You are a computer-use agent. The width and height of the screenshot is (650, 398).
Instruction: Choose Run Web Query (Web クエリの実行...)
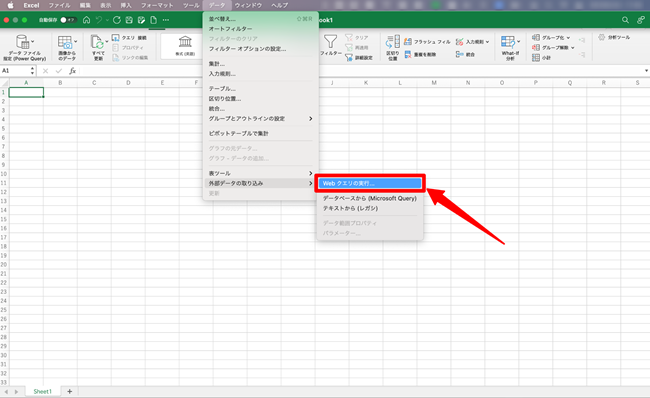coord(370,183)
